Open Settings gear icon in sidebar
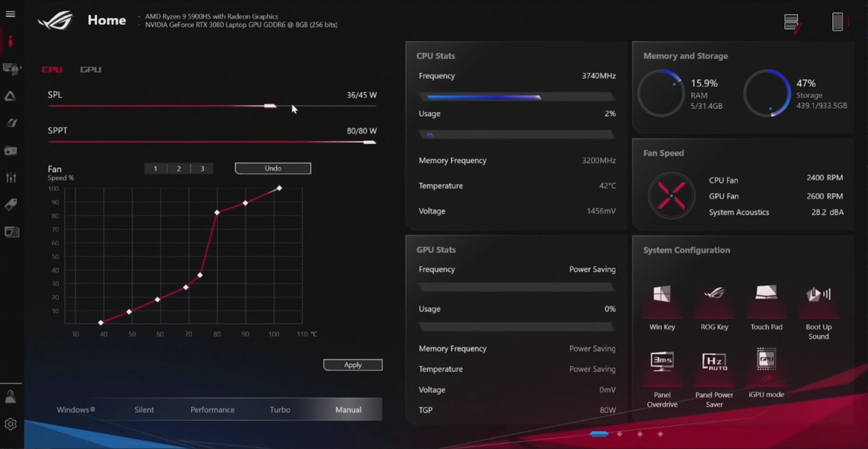This screenshot has height=449, width=868. [10, 424]
